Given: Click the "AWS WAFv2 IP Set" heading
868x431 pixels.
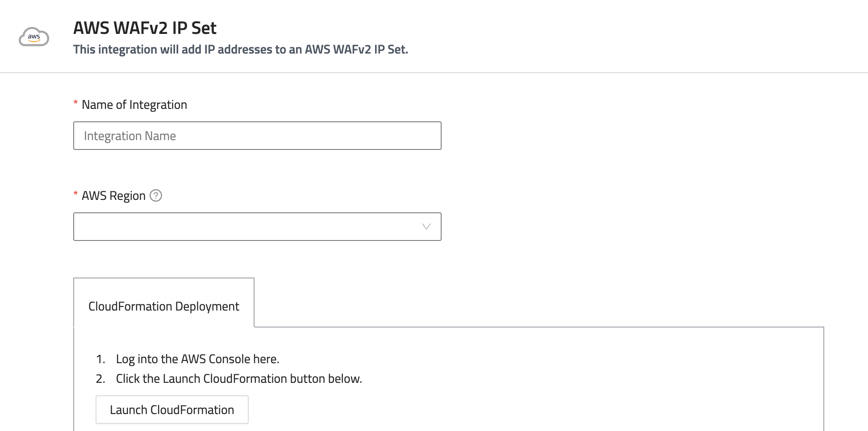Looking at the screenshot, I should pyautogui.click(x=145, y=28).
